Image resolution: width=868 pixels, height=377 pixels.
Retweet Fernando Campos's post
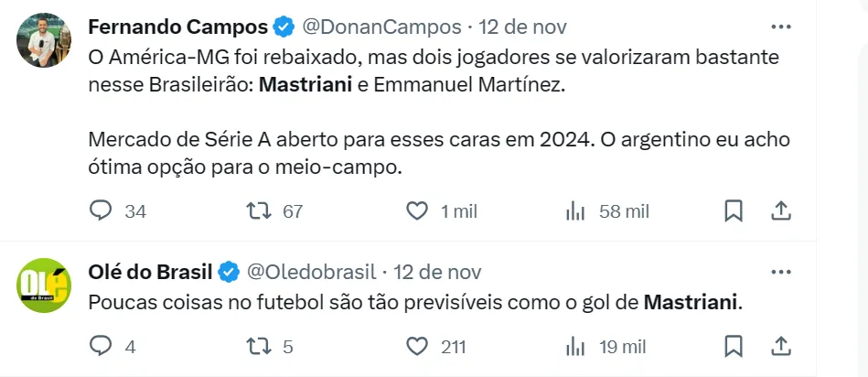pos(260,211)
